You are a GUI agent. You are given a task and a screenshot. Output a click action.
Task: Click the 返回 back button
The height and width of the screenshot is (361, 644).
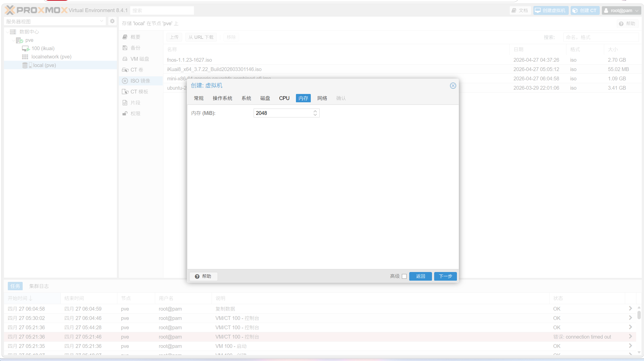[x=420, y=276]
